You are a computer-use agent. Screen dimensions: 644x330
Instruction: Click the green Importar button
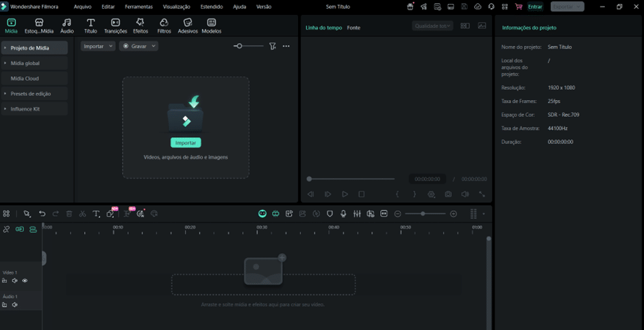pyautogui.click(x=186, y=143)
